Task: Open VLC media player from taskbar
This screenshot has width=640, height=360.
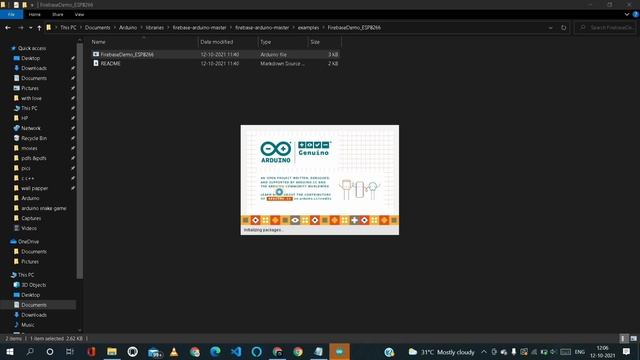Action: point(174,351)
